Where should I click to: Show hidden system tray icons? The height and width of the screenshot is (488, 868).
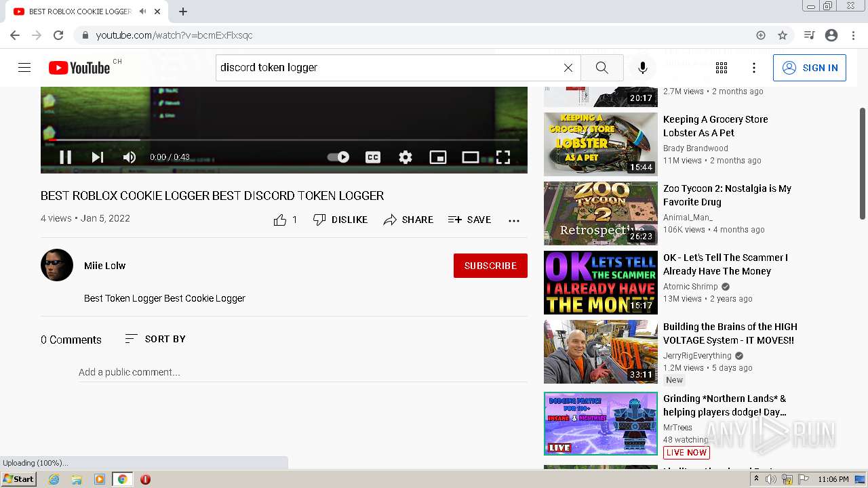click(x=757, y=479)
